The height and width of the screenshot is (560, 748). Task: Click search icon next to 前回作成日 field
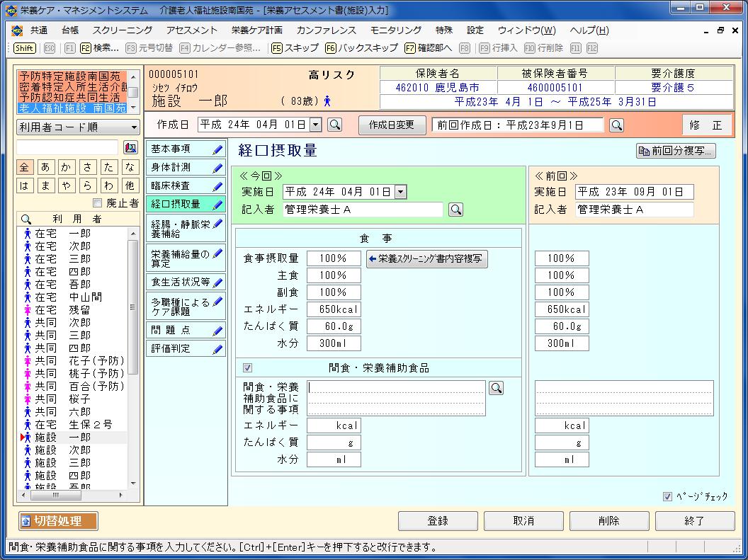(617, 125)
